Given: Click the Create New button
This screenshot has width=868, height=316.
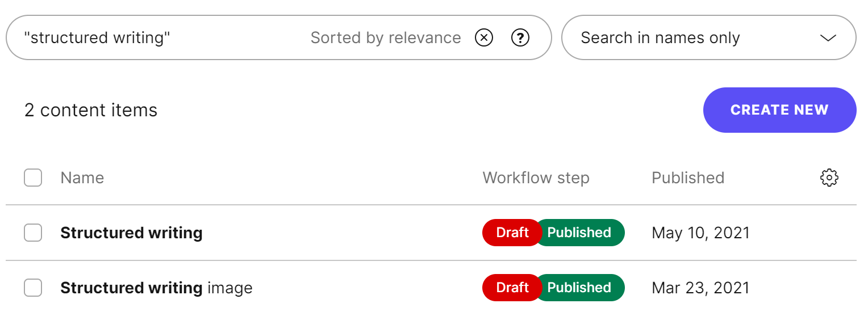Looking at the screenshot, I should click(x=779, y=110).
